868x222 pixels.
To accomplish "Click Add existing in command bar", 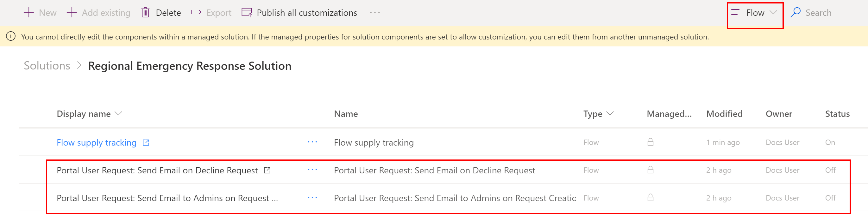I will coord(98,13).
